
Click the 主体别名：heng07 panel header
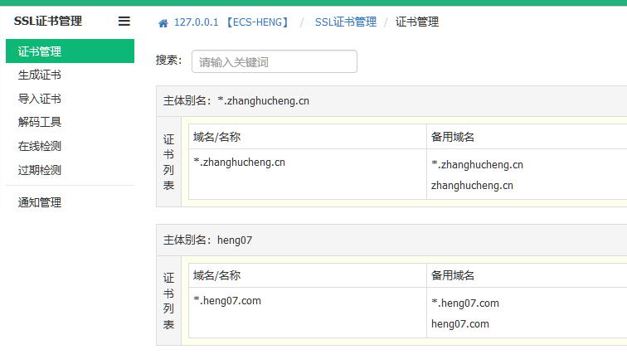[x=207, y=240]
